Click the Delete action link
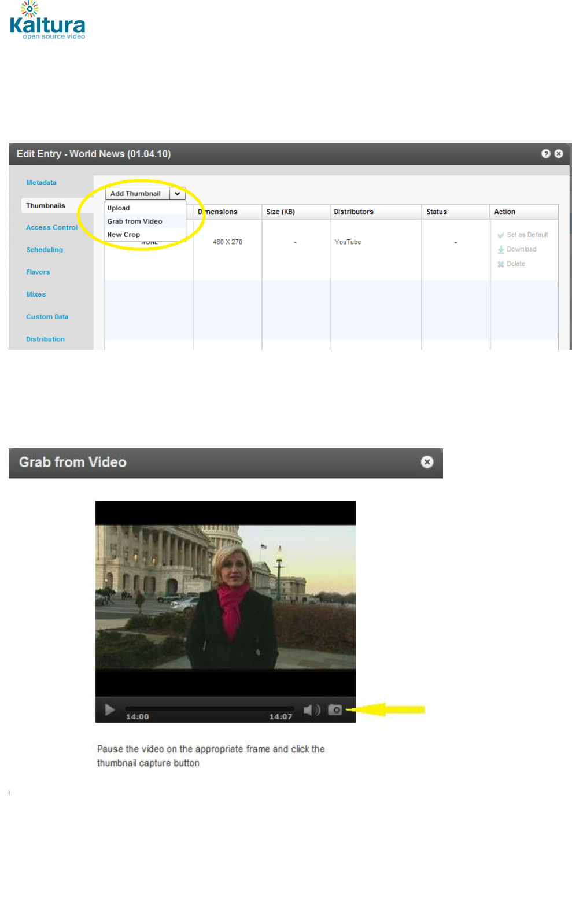This screenshot has width=572, height=924. tap(515, 264)
